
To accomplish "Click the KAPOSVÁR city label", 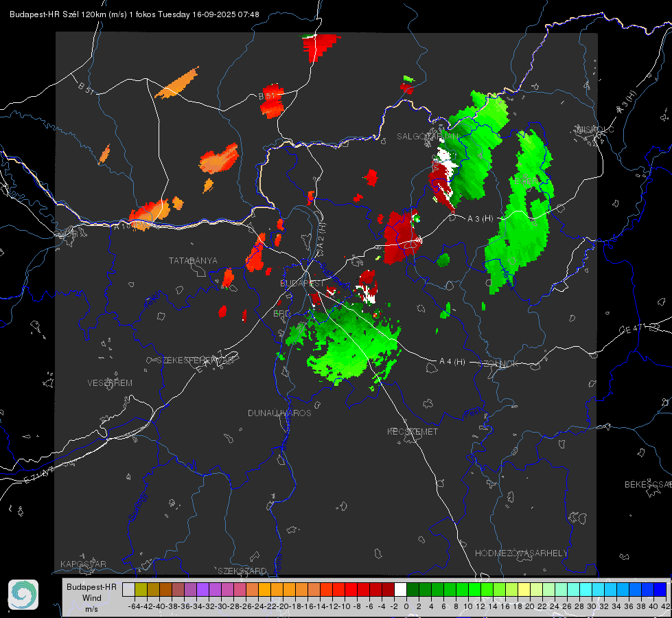I will click(83, 564).
